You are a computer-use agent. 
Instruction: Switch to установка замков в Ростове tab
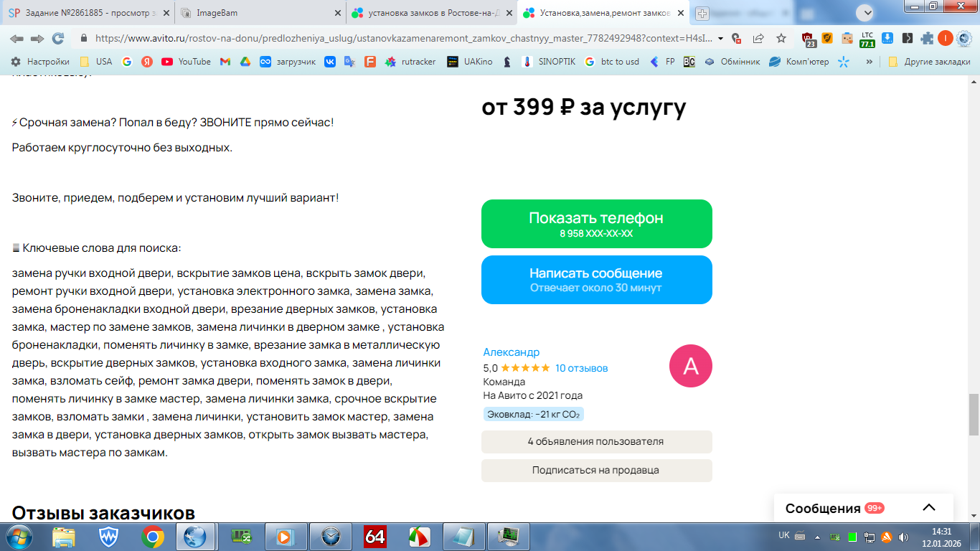pos(430,13)
